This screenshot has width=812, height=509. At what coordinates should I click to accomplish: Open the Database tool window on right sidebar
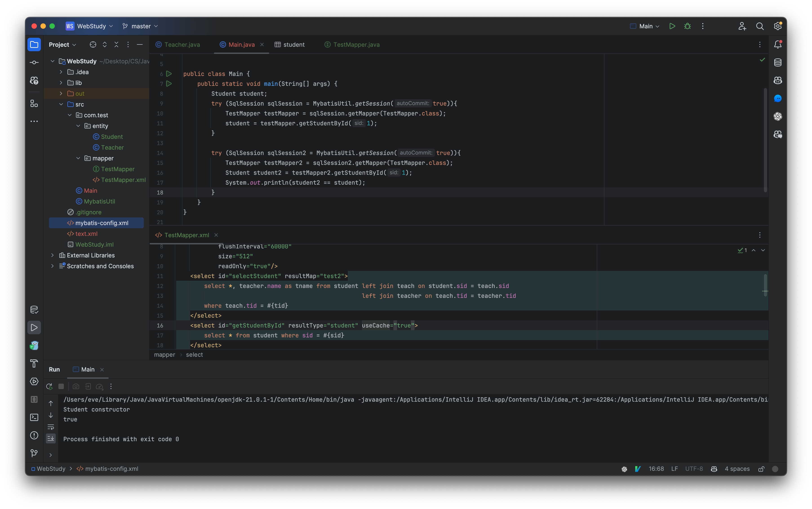(x=778, y=63)
